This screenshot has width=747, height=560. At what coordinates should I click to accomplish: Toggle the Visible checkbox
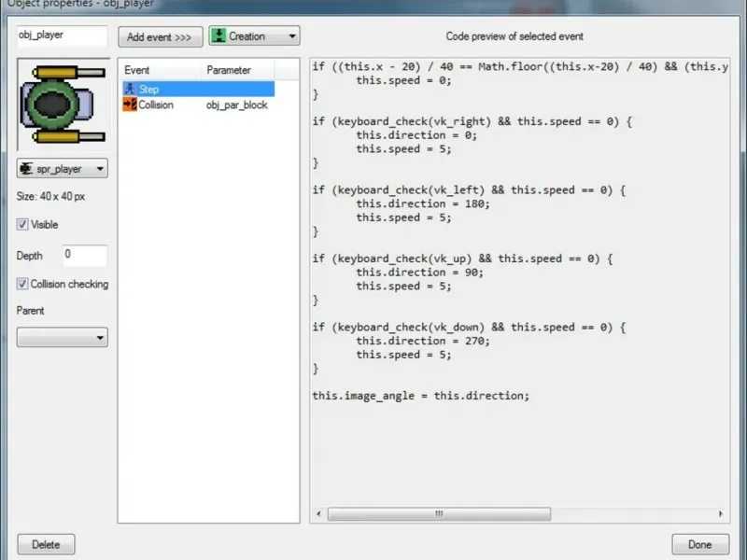22,224
